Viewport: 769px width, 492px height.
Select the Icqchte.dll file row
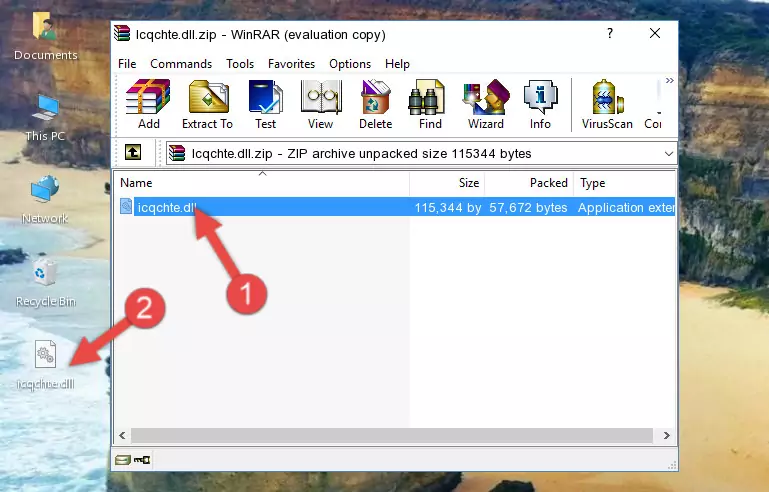pyautogui.click(x=397, y=207)
